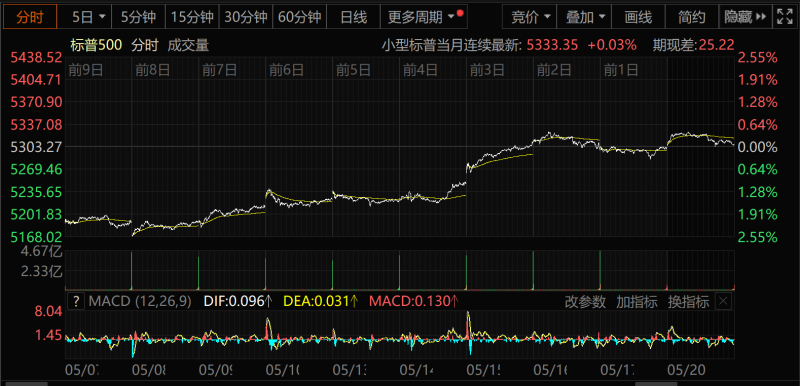Toggle the 简约 simple view mode
The width and height of the screenshot is (800, 386).
(691, 18)
